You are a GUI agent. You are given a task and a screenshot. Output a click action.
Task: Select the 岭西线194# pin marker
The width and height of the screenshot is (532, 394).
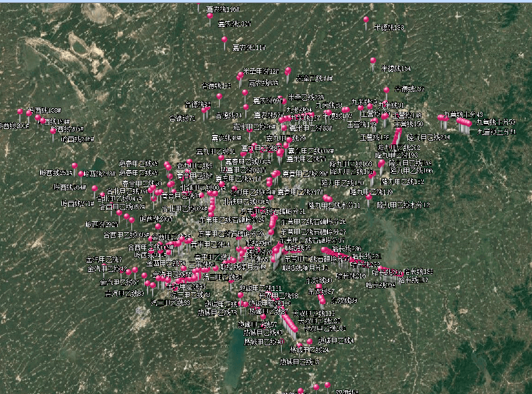[x=38, y=118]
